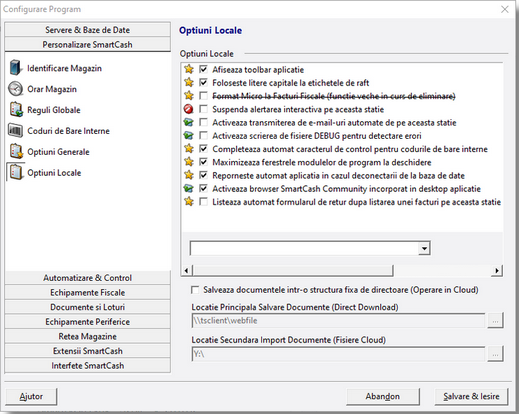Click the Ajutor help button
This screenshot has width=519, height=414.
(31, 396)
